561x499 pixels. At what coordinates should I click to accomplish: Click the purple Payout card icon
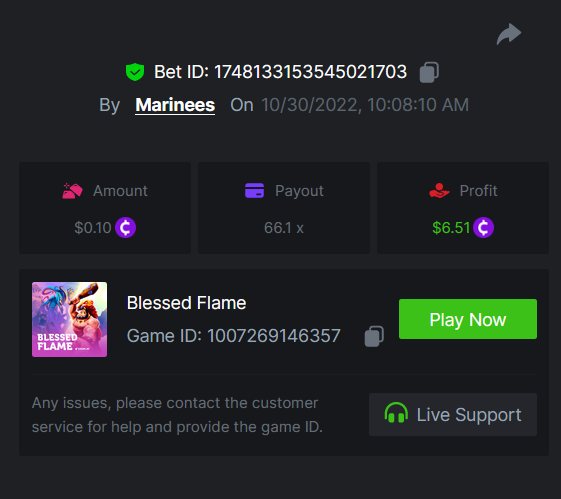click(254, 190)
